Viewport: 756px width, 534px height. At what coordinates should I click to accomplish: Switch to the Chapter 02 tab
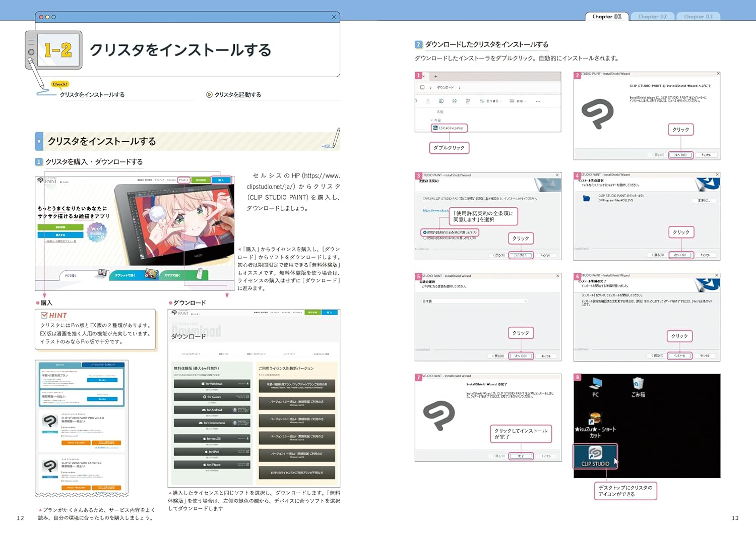652,17
